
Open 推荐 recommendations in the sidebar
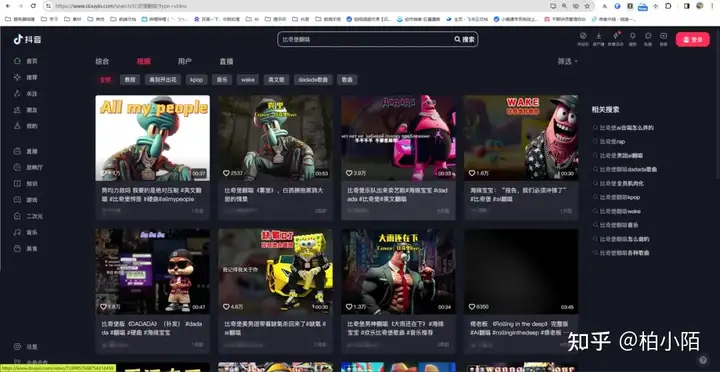26,77
